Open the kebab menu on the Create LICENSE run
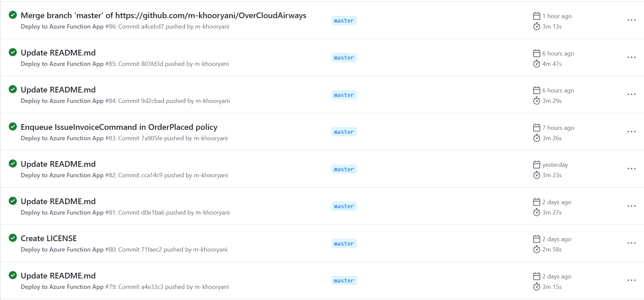 point(631,243)
